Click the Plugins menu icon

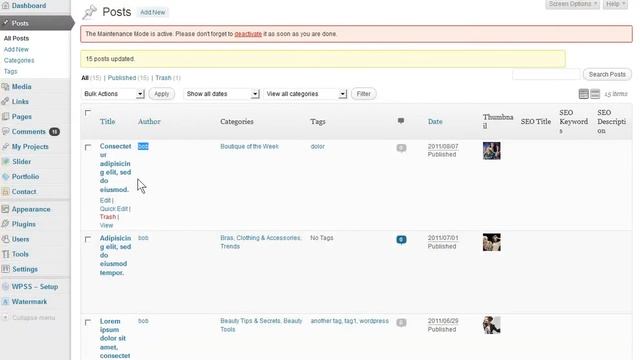point(5,224)
